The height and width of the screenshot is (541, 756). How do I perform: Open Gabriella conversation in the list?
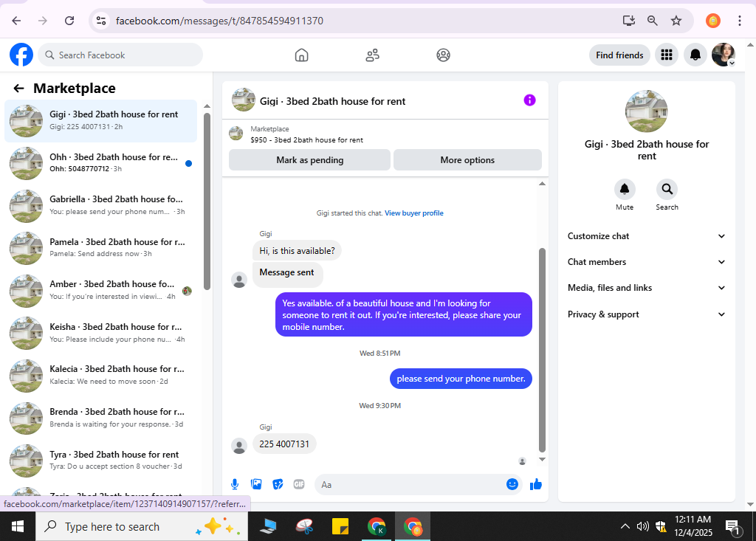pyautogui.click(x=100, y=205)
